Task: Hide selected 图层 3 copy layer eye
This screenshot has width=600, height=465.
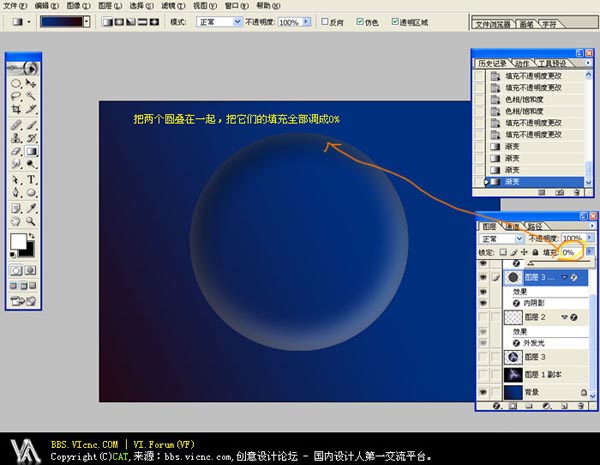Action: pos(483,277)
